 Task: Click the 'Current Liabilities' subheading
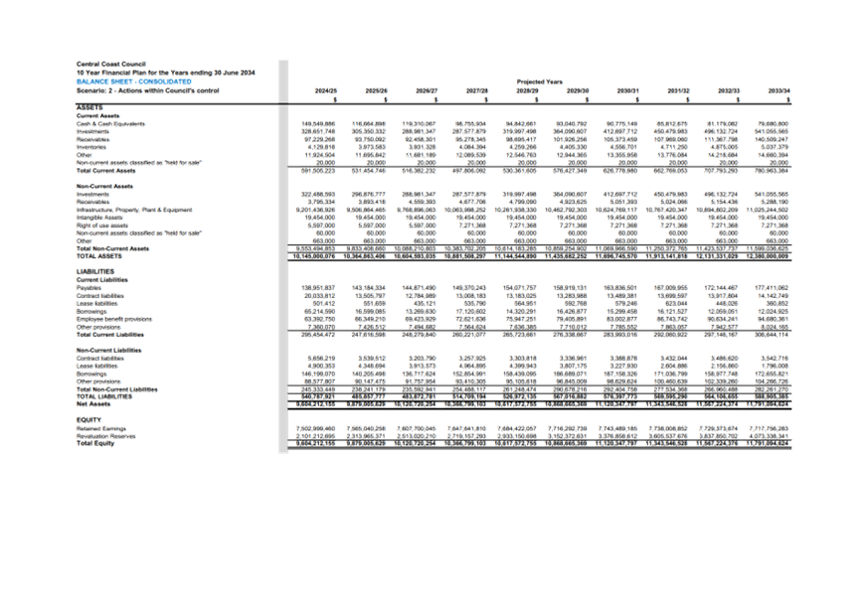(101, 280)
